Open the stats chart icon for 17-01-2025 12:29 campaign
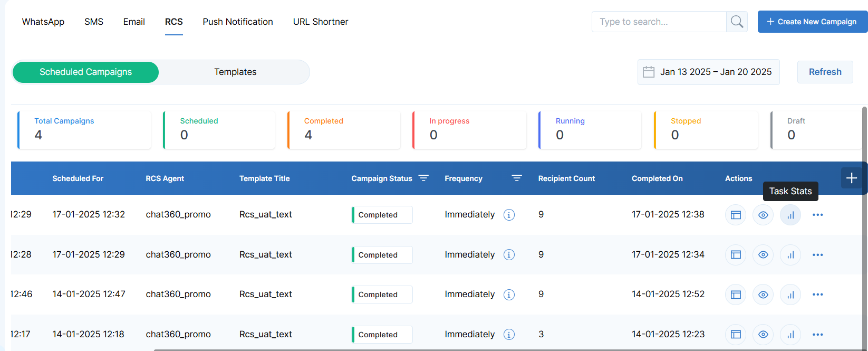Screen dimensions: 868x351 point(790,255)
